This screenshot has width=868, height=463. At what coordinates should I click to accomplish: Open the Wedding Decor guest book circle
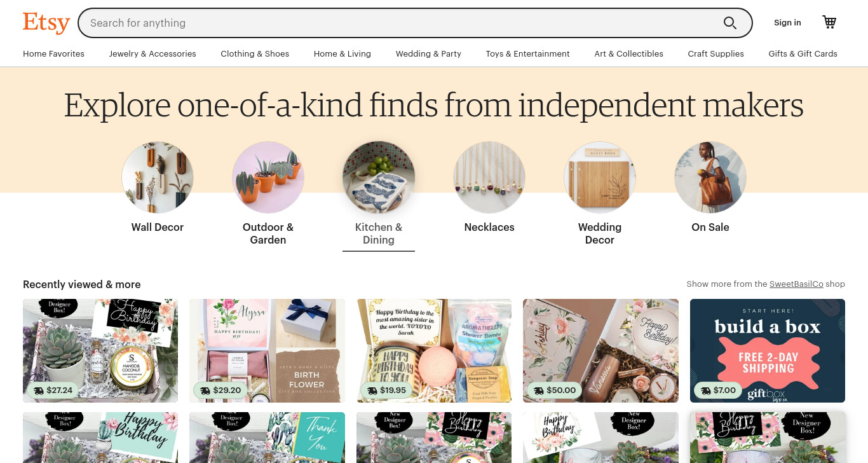pyautogui.click(x=600, y=177)
